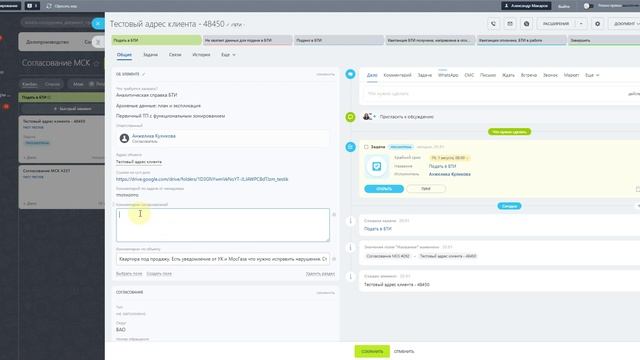Viewport: 640px width, 360px height.
Task: Click the 'Создать поле' link
Action: pyautogui.click(x=159, y=273)
